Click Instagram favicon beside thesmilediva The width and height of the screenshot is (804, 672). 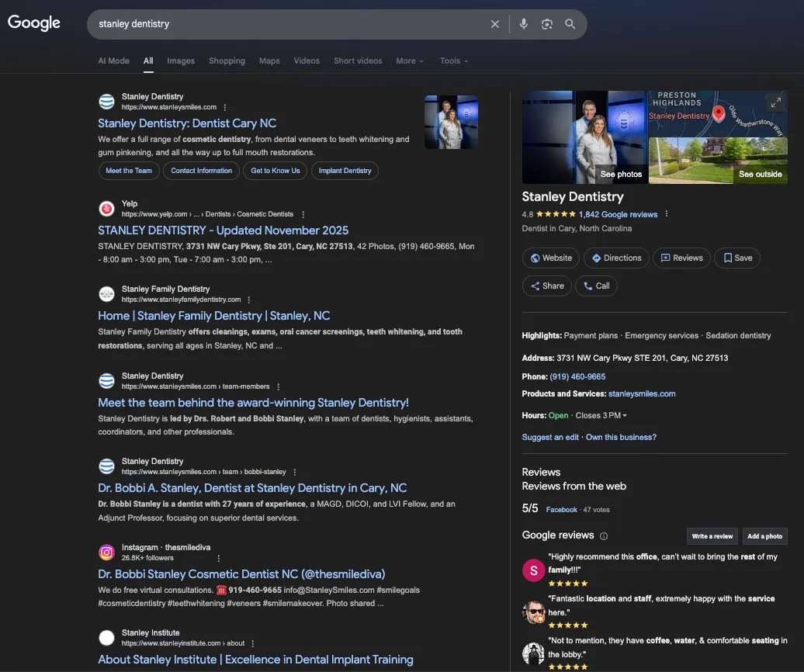[106, 552]
